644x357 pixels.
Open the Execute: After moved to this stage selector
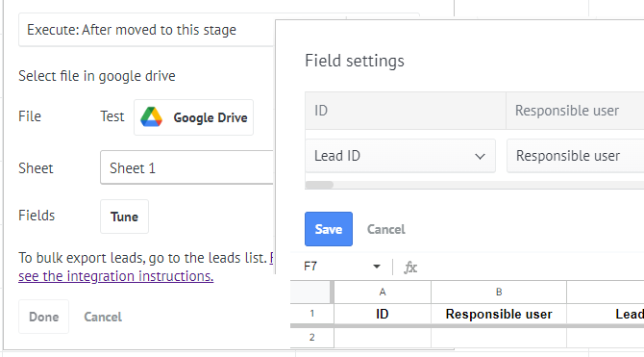click(147, 30)
